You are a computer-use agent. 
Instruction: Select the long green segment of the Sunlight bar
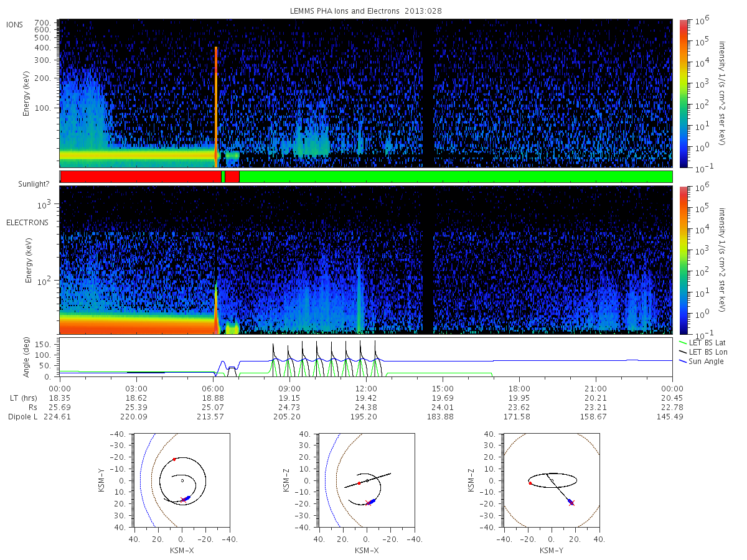(x=456, y=177)
